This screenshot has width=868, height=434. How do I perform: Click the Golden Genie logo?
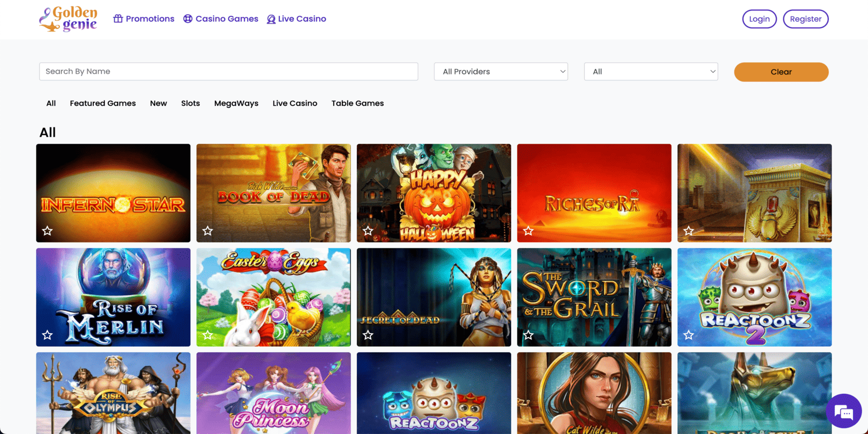[68, 19]
